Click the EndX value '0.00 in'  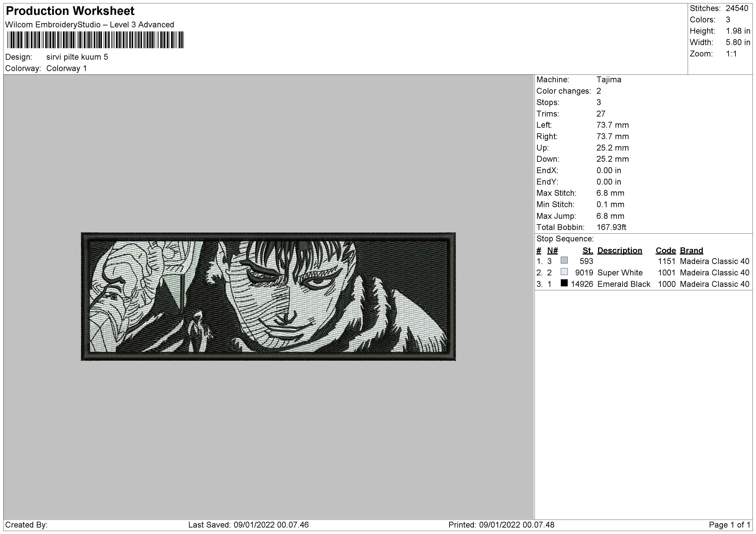(608, 171)
